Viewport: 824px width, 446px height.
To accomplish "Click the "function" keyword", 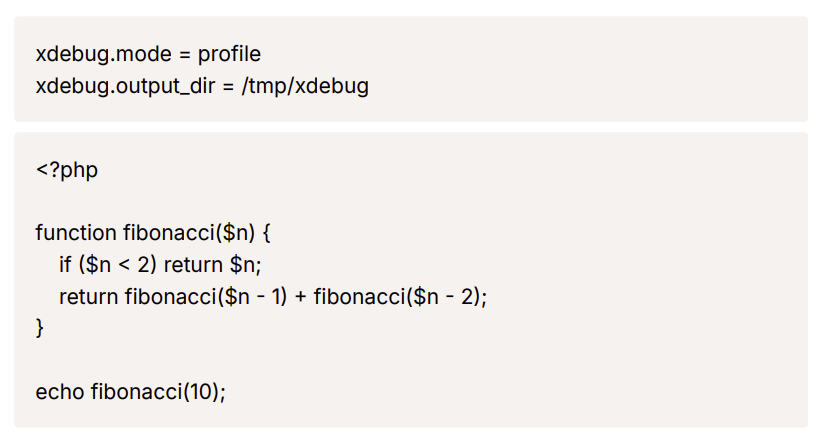I will (x=76, y=233).
